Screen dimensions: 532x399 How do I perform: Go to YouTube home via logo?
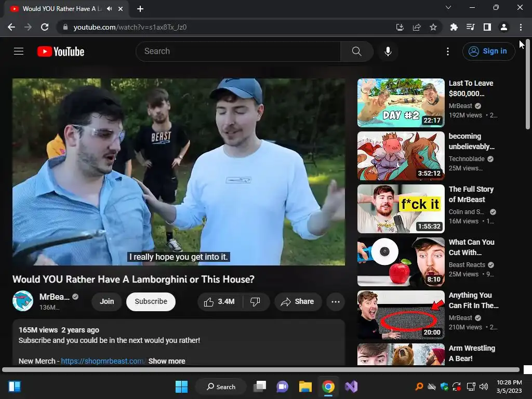point(61,51)
